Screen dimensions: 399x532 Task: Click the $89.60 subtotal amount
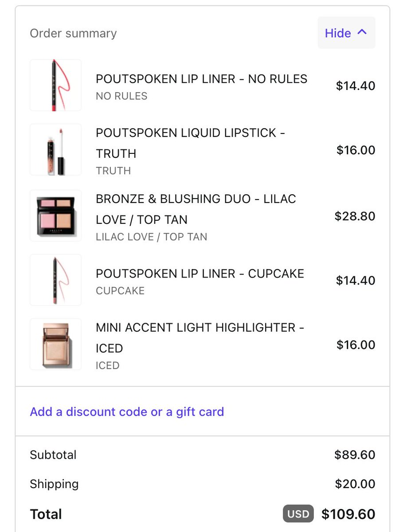tap(355, 455)
